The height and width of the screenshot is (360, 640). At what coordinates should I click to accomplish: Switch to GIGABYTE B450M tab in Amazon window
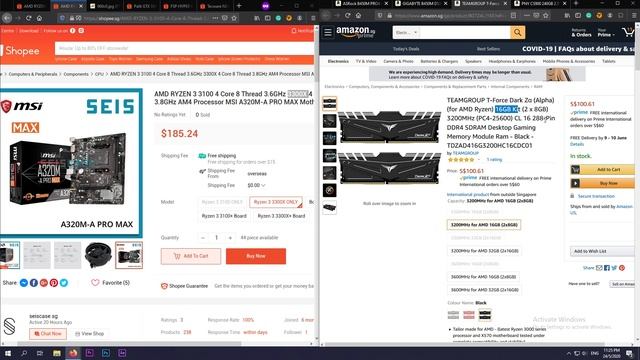coord(421,3)
